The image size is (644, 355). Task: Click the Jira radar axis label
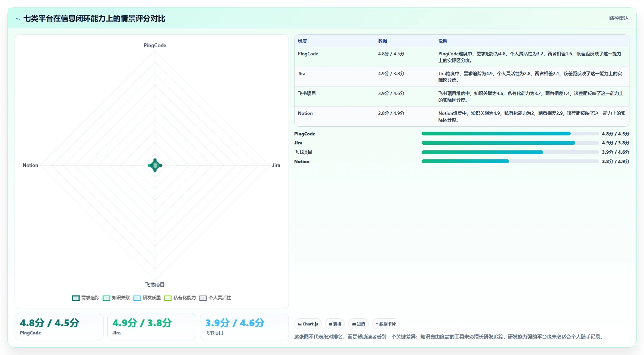(x=276, y=165)
